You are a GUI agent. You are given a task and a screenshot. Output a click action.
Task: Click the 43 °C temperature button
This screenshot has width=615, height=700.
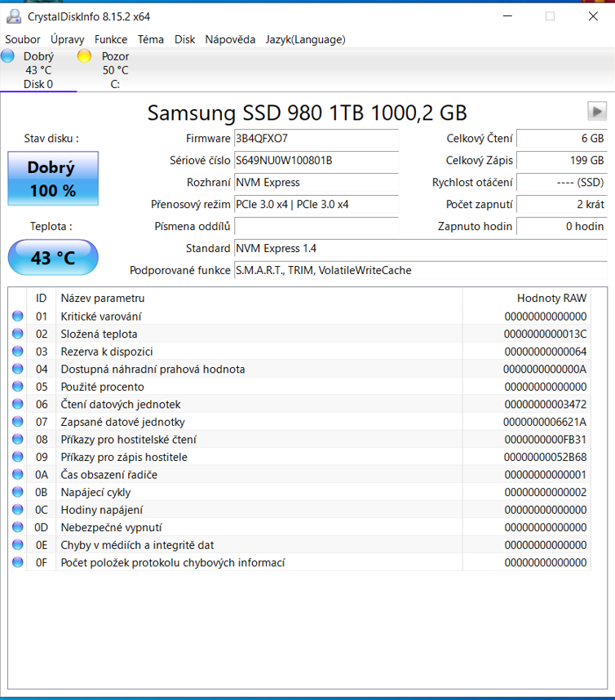coord(53,258)
